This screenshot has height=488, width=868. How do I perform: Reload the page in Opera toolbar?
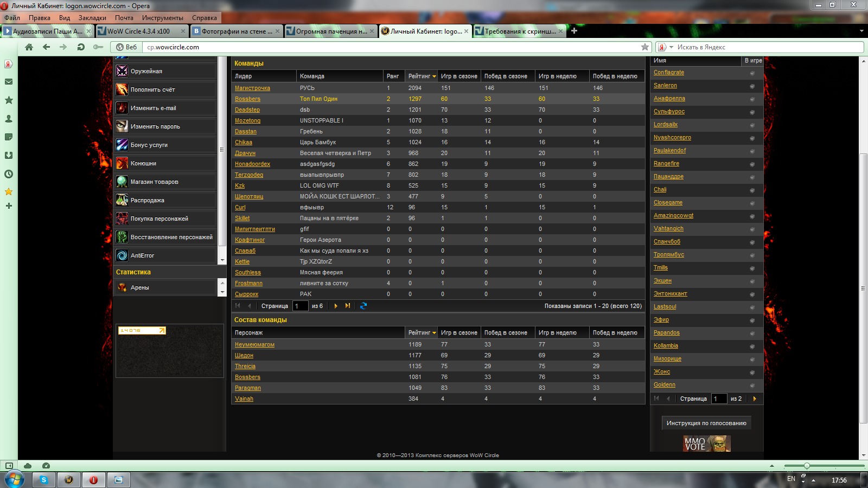point(81,47)
